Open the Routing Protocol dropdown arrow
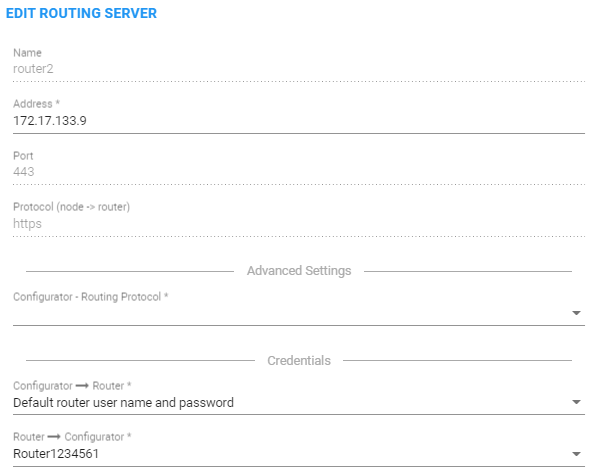 tap(576, 313)
